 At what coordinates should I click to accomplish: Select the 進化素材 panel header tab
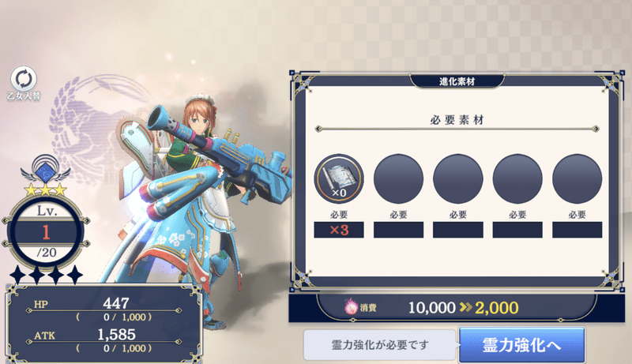pyautogui.click(x=457, y=81)
